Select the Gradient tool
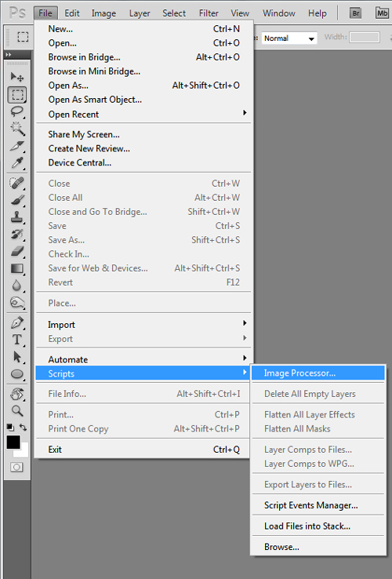The height and width of the screenshot is (579, 392). (17, 268)
